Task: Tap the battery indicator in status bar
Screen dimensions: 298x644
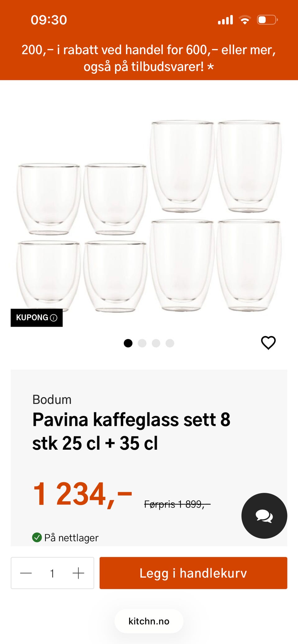Action: click(267, 20)
